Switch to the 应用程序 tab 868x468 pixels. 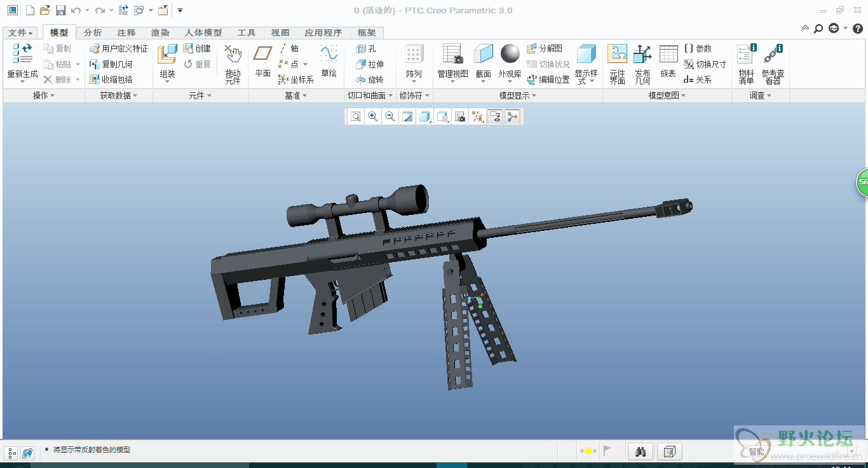point(323,32)
